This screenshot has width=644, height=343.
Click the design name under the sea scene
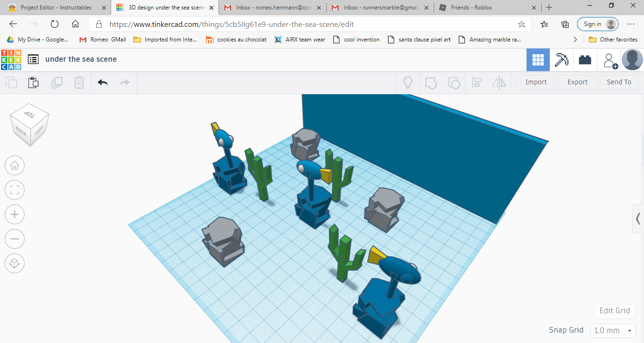[x=81, y=59]
